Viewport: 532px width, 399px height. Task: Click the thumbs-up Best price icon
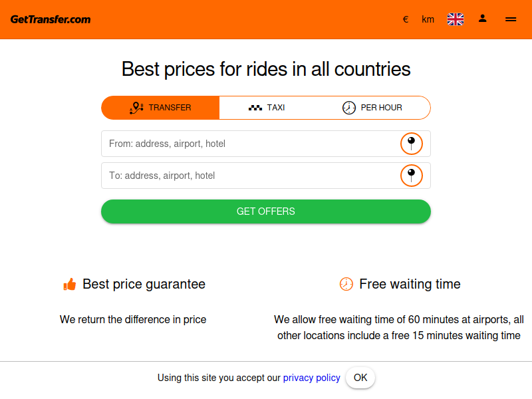click(70, 285)
